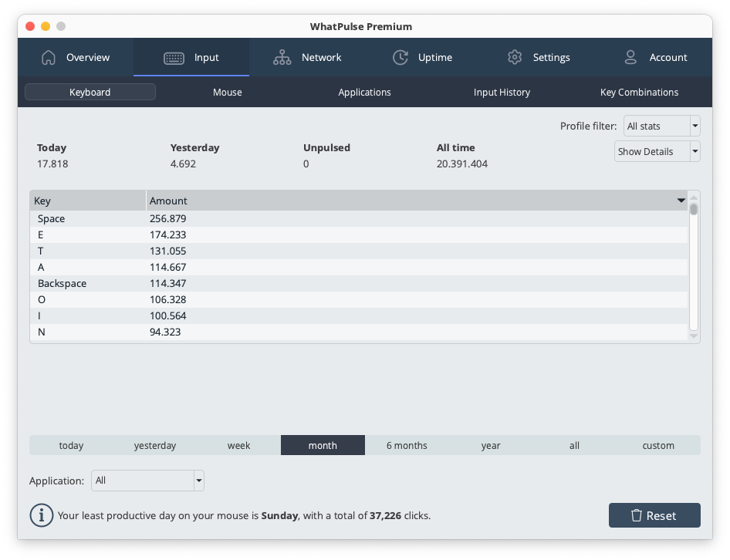The height and width of the screenshot is (560, 730).
Task: Click the info circle icon
Action: coord(41,515)
